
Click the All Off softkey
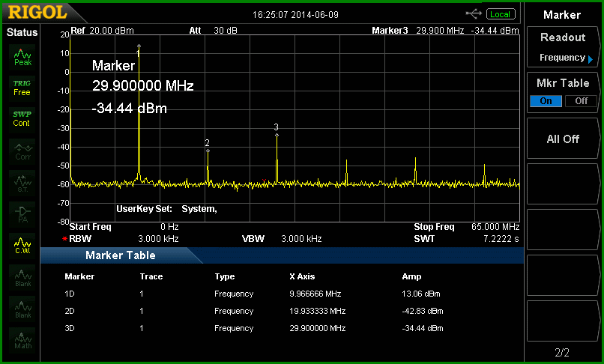click(x=563, y=139)
